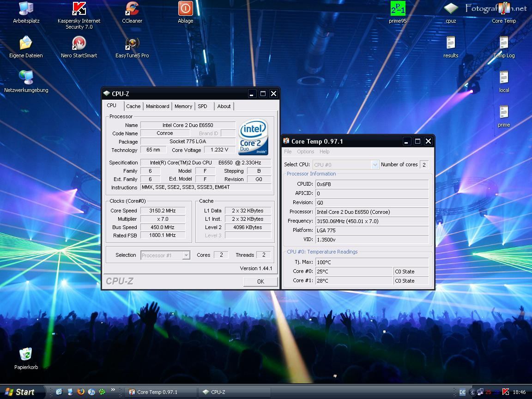The height and width of the screenshot is (399, 532).
Task: Click the green ICQ flower quick launch icon
Action: pos(102,392)
